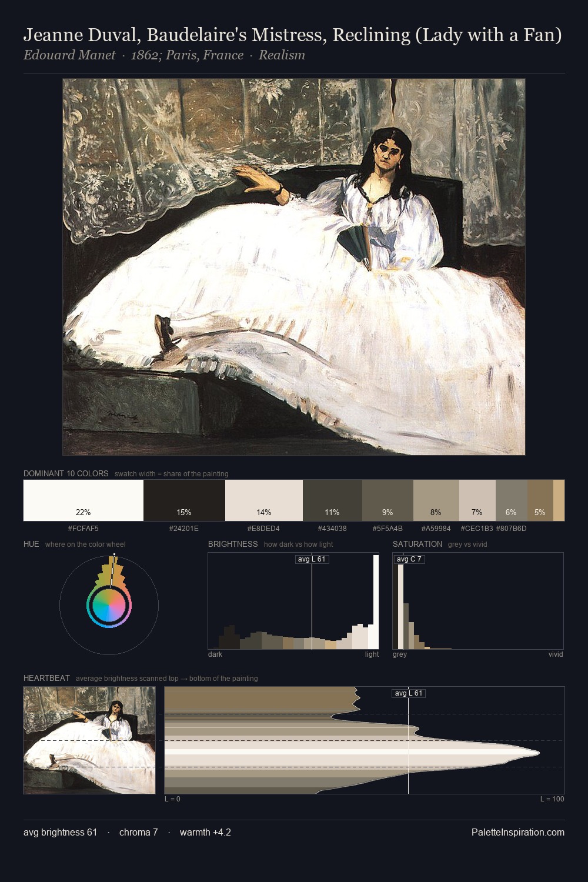
Task: Click the 'avg L 61' label in Heartbeat chart
Action: pyautogui.click(x=408, y=693)
